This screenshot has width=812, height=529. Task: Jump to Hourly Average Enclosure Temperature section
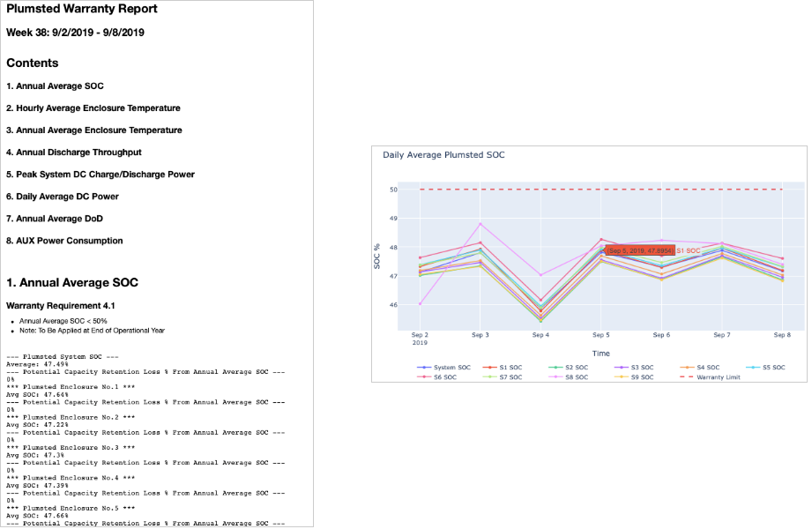click(x=93, y=108)
